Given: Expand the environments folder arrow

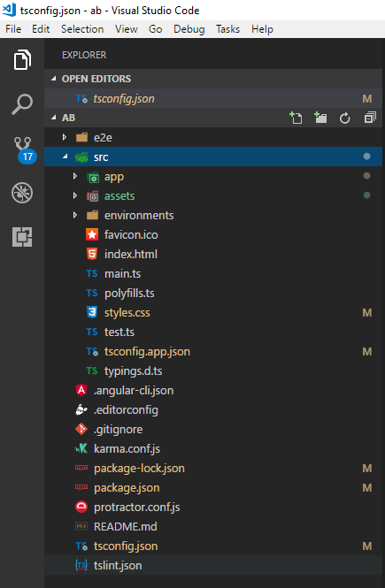Looking at the screenshot, I should click(75, 215).
